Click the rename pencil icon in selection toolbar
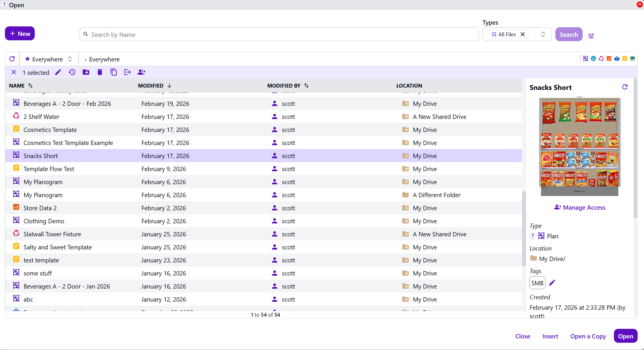 click(x=58, y=72)
